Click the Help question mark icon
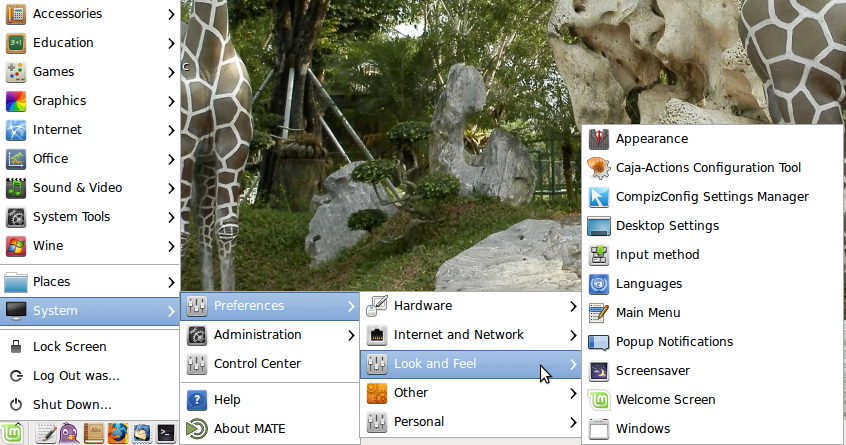Image resolution: width=846 pixels, height=445 pixels. tap(196, 400)
